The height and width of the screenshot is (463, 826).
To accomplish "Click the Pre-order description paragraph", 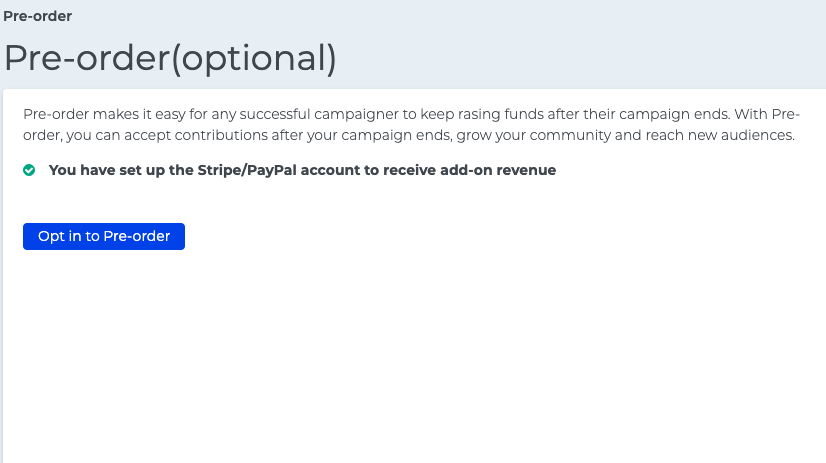I will pyautogui.click(x=408, y=124).
